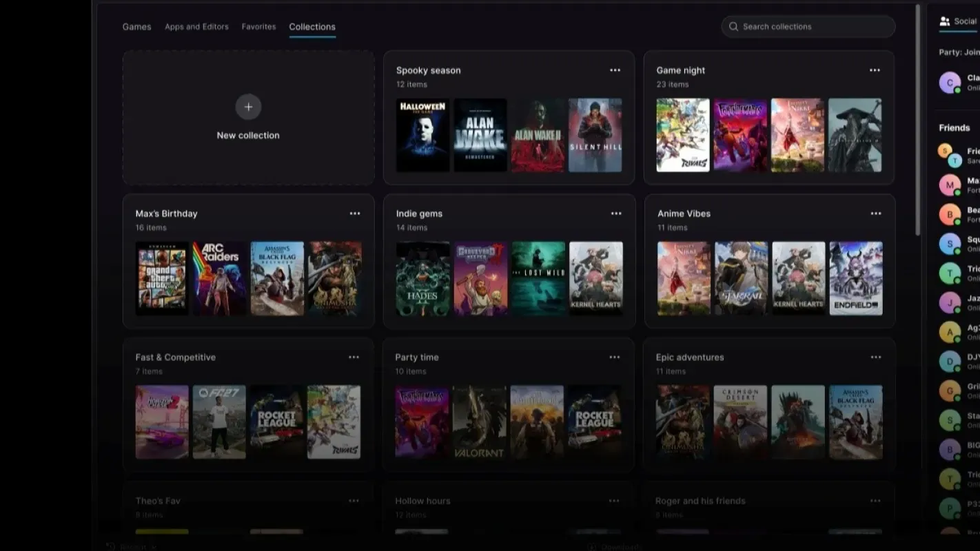The height and width of the screenshot is (551, 980).
Task: Open the Game night three-dot menu
Action: [x=875, y=70]
